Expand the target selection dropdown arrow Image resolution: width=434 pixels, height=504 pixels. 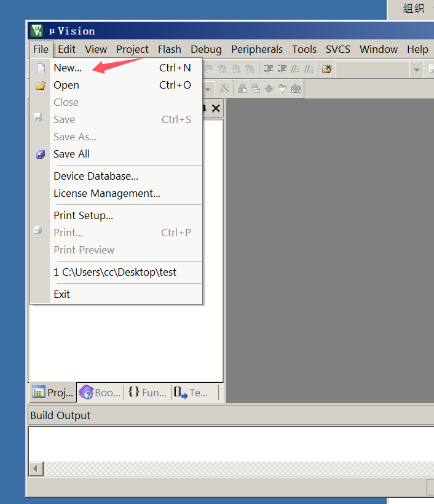[208, 89]
